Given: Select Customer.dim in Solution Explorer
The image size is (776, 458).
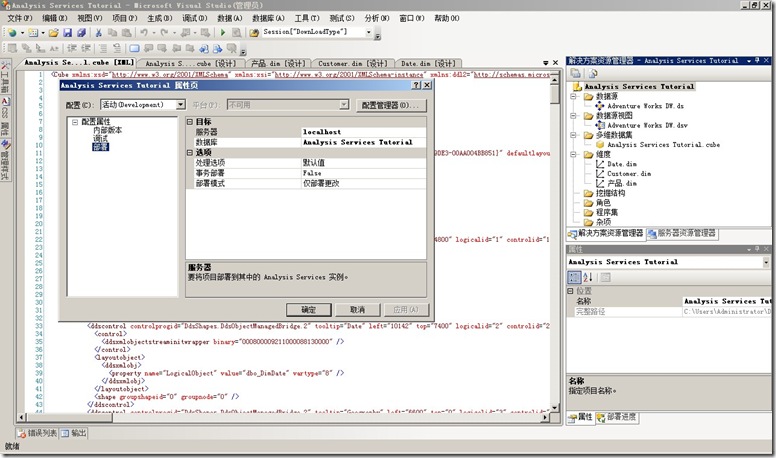Looking at the screenshot, I should [x=629, y=174].
